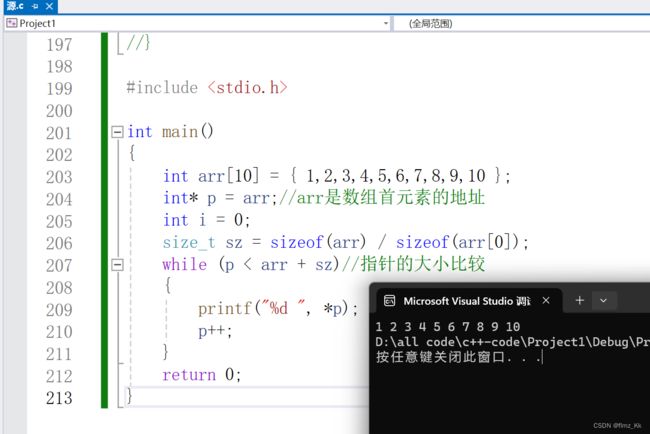Click the console output 1 2 3 4 5 6 7 8 9 10
Viewport: 650px width, 434px height.
(448, 327)
